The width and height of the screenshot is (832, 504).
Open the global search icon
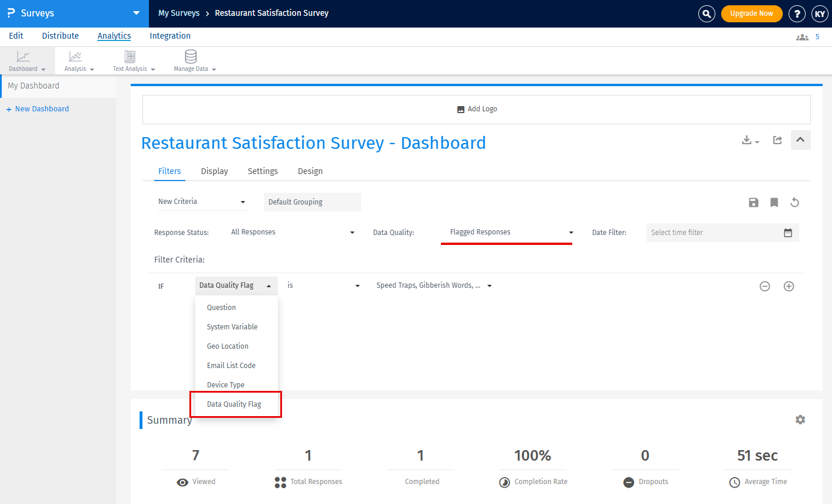[707, 13]
